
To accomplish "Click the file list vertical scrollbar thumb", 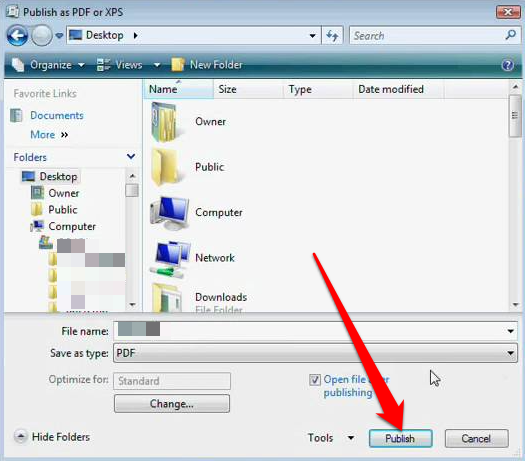I will (515, 116).
